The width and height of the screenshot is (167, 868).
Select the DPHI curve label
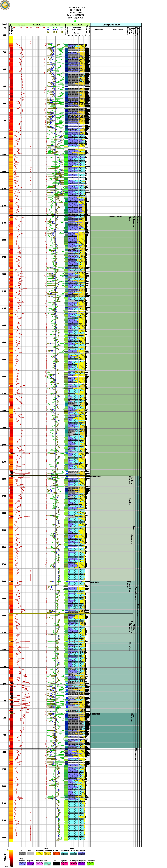(55, 32)
